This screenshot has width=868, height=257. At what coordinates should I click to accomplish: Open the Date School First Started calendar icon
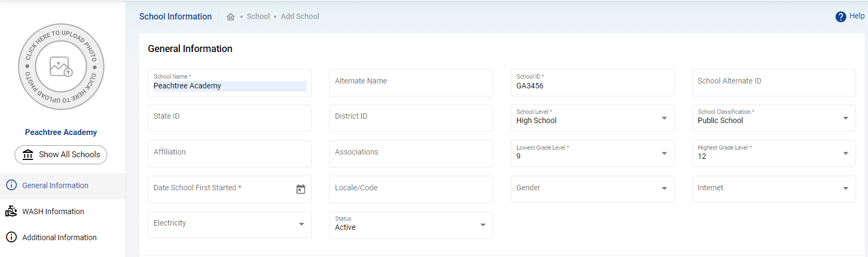301,189
